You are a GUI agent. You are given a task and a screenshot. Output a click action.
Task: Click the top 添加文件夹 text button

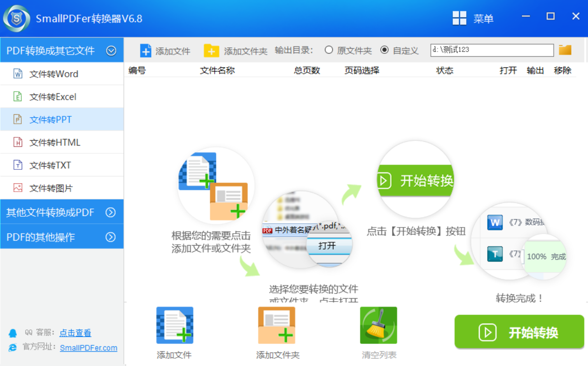(x=245, y=51)
